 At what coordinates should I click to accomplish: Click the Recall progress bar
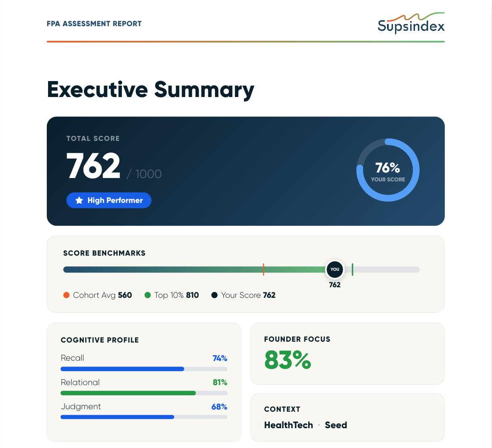(144, 369)
